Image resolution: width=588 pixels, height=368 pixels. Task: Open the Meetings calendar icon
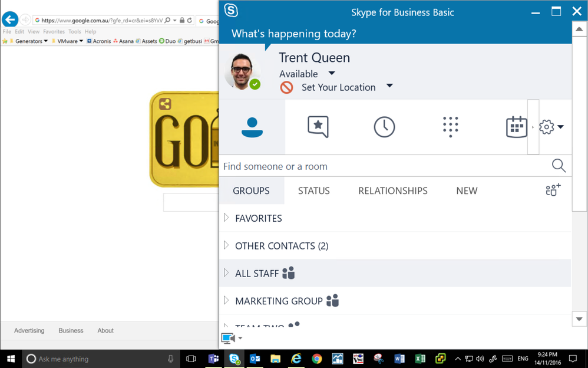[x=516, y=127]
